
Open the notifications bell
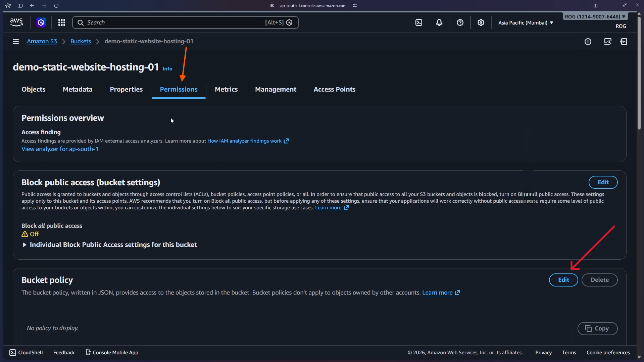click(x=439, y=22)
